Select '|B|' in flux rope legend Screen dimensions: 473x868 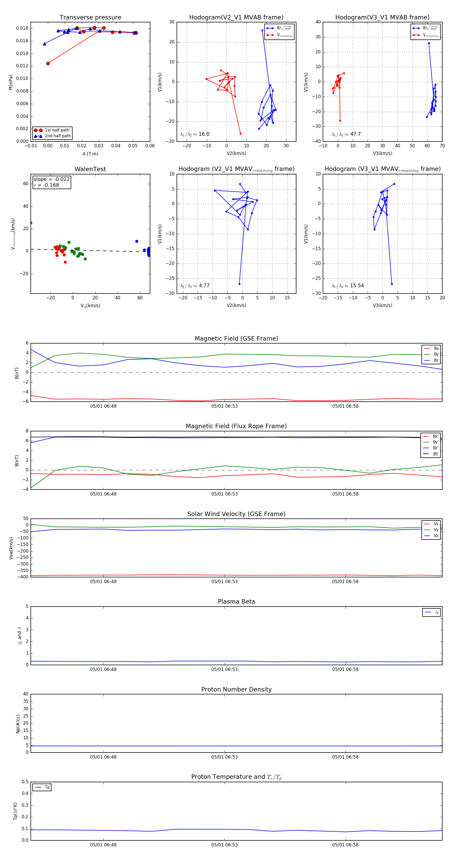pos(431,454)
